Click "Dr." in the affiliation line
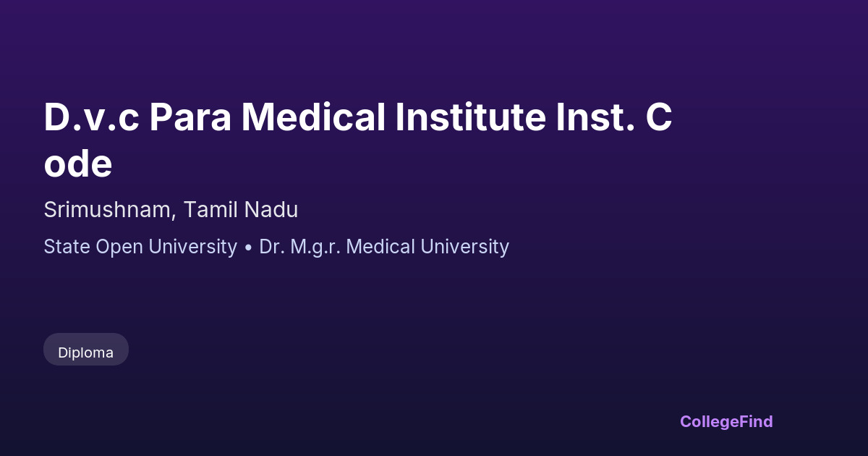This screenshot has width=868, height=456. tap(272, 247)
